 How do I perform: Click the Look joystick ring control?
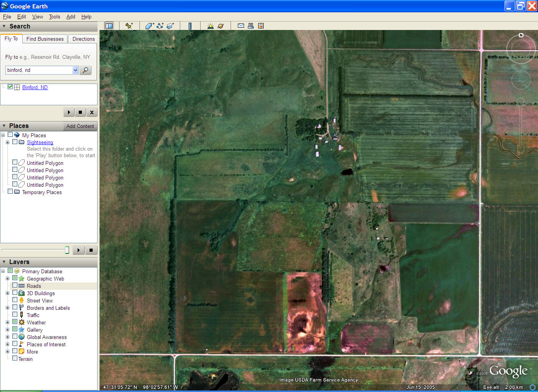(x=521, y=49)
